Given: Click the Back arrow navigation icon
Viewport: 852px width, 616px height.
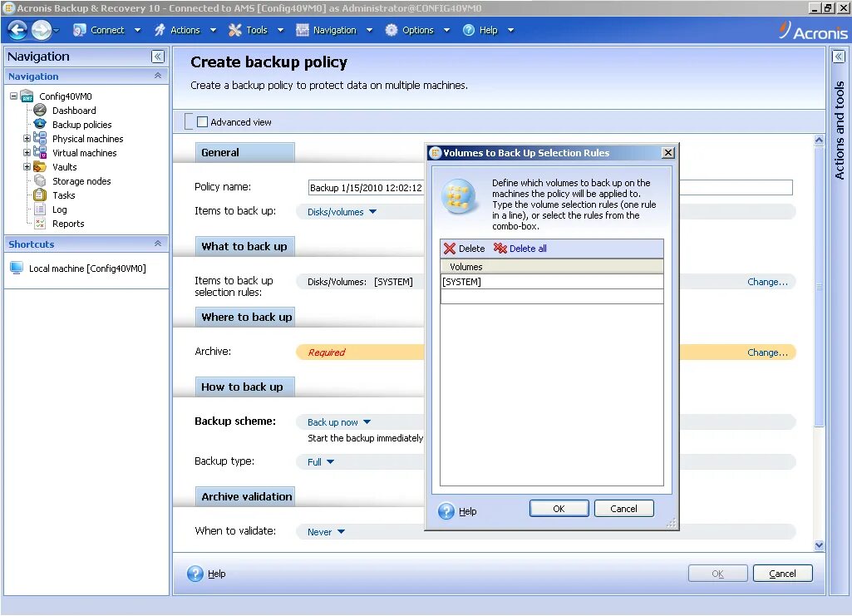Looking at the screenshot, I should [x=17, y=30].
